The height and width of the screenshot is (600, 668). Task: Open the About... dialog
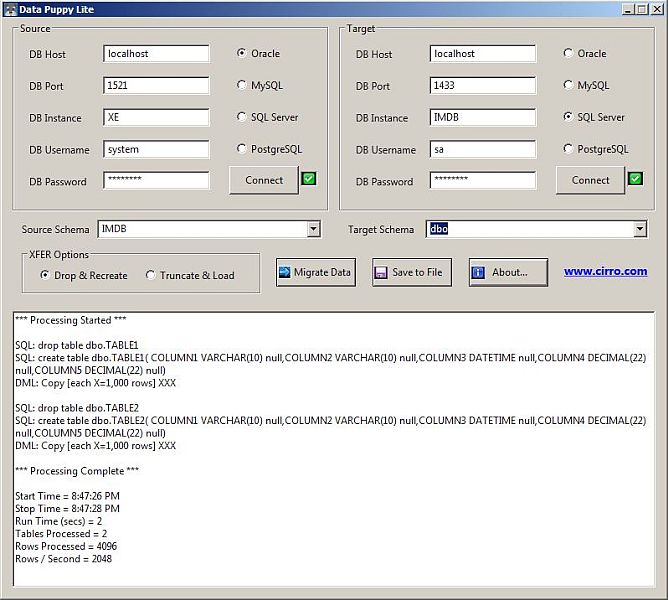coord(508,272)
